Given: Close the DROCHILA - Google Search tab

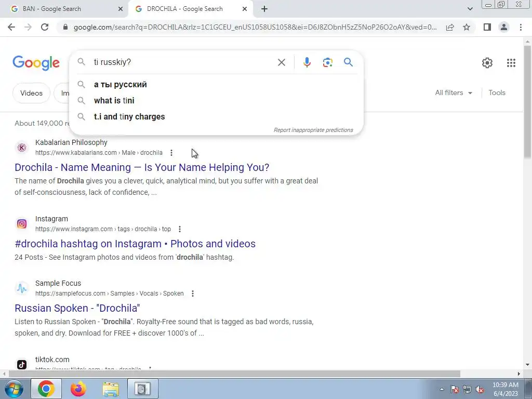Looking at the screenshot, I should [245, 9].
